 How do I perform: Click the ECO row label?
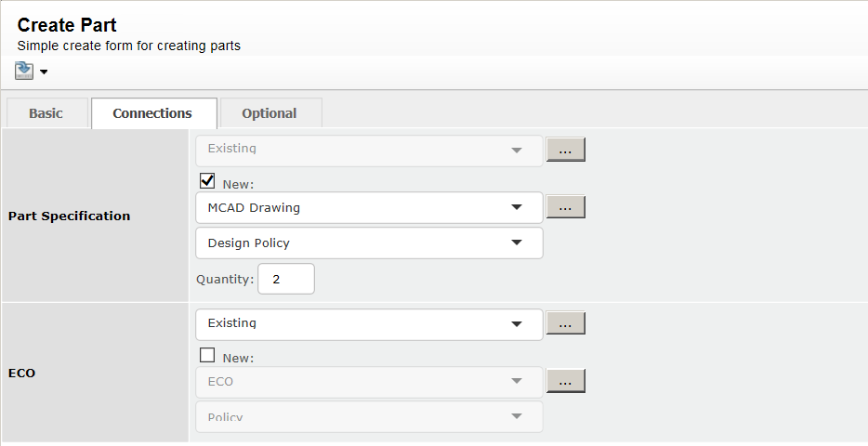click(22, 373)
